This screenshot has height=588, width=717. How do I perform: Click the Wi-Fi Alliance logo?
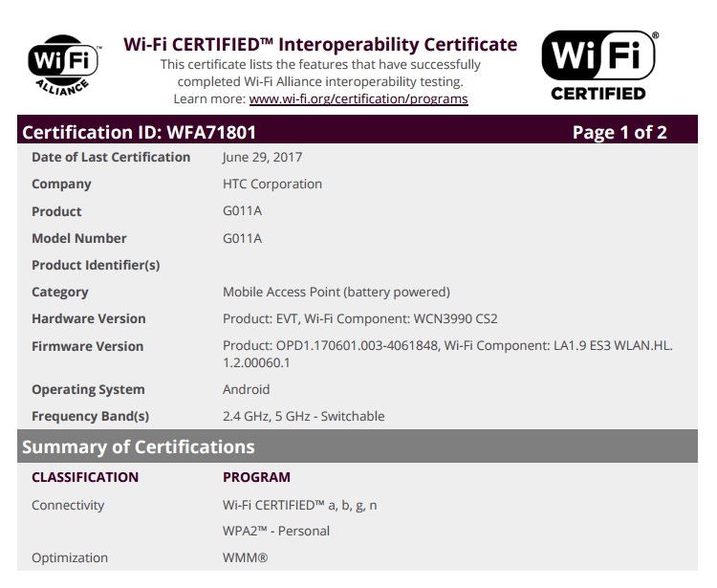(x=63, y=65)
